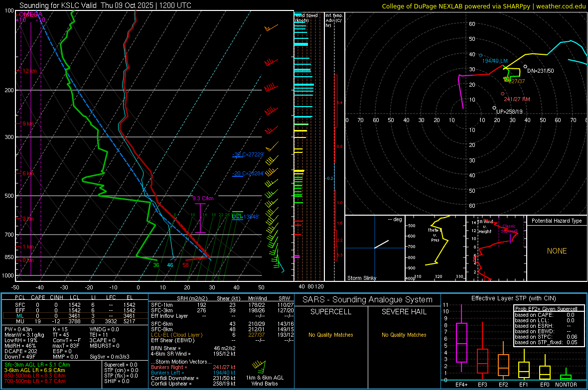The image size is (588, 390).
Task: Click the Theta-E v. Pres label
Action: tap(435, 235)
